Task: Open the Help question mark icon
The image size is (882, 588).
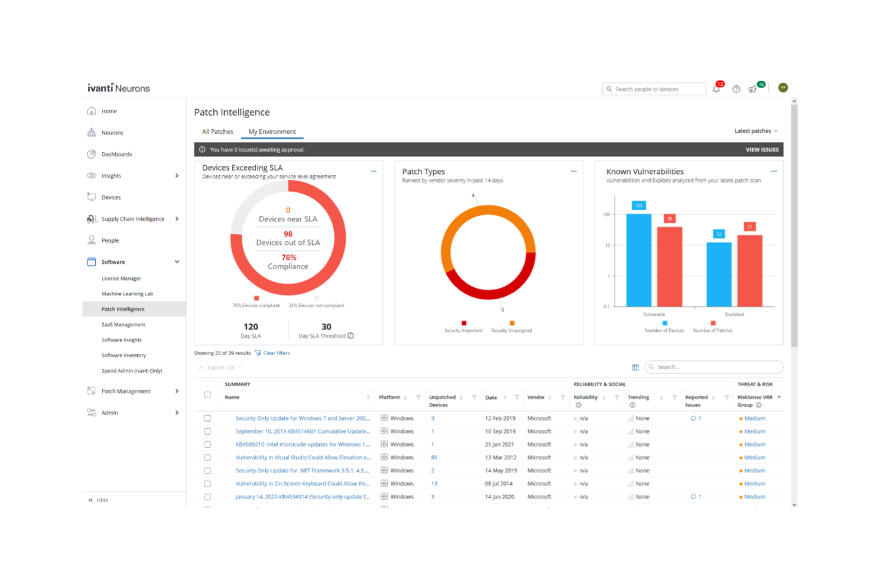Action: 736,88
